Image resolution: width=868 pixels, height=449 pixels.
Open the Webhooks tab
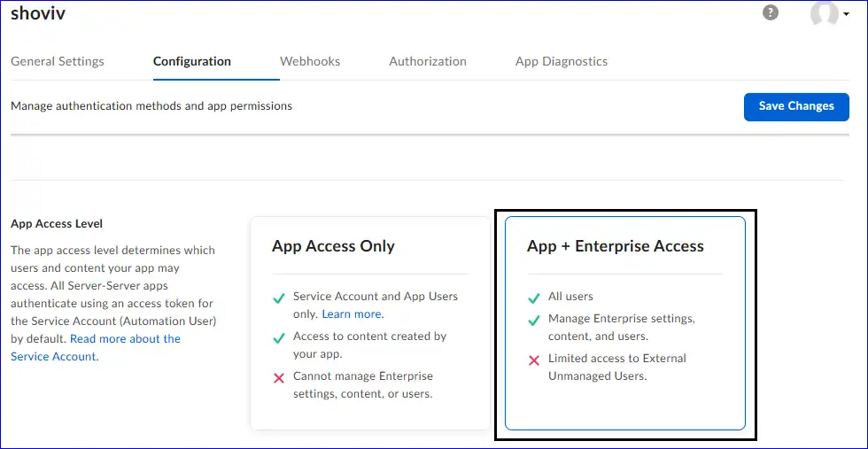coord(310,61)
